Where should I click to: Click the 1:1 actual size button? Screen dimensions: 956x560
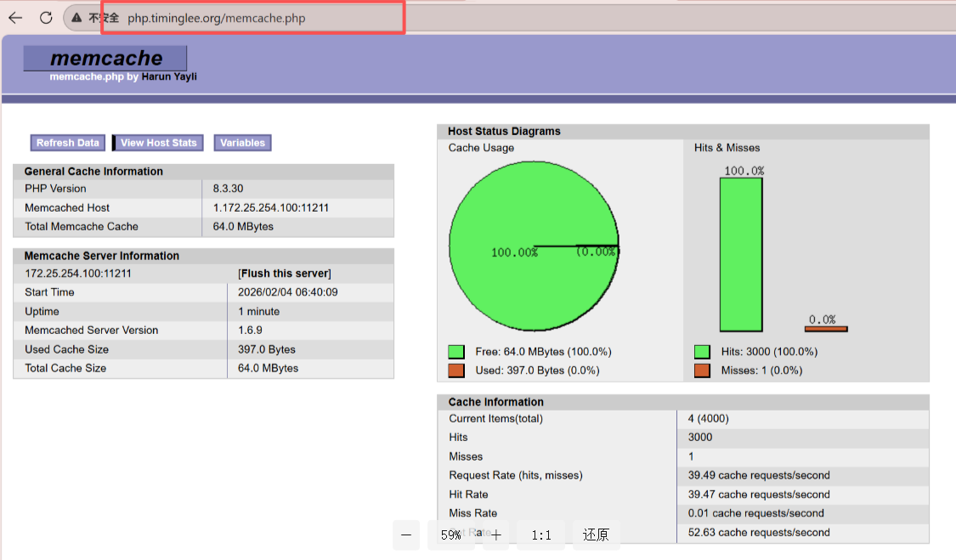(x=540, y=535)
